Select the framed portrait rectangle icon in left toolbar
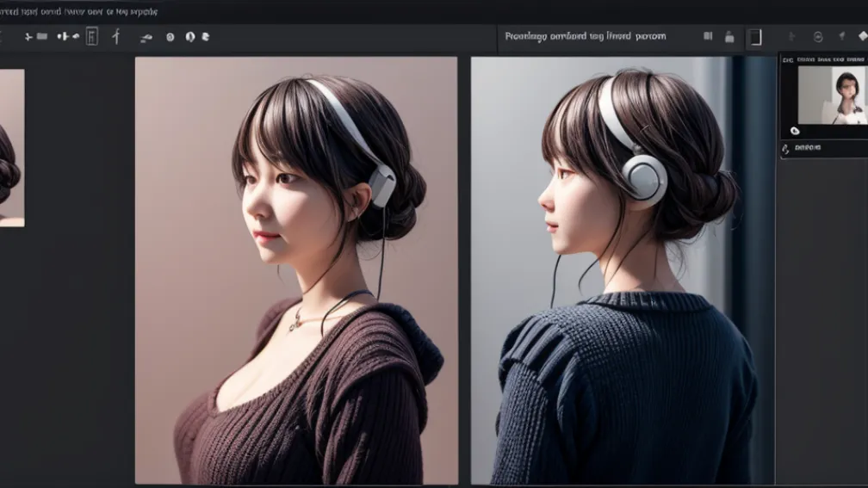 coord(92,36)
